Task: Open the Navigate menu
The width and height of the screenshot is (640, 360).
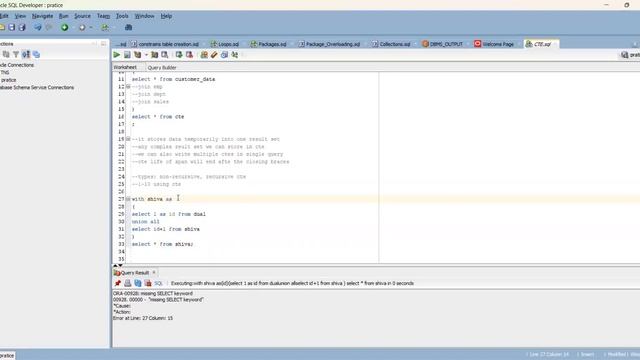Action: coord(42,16)
